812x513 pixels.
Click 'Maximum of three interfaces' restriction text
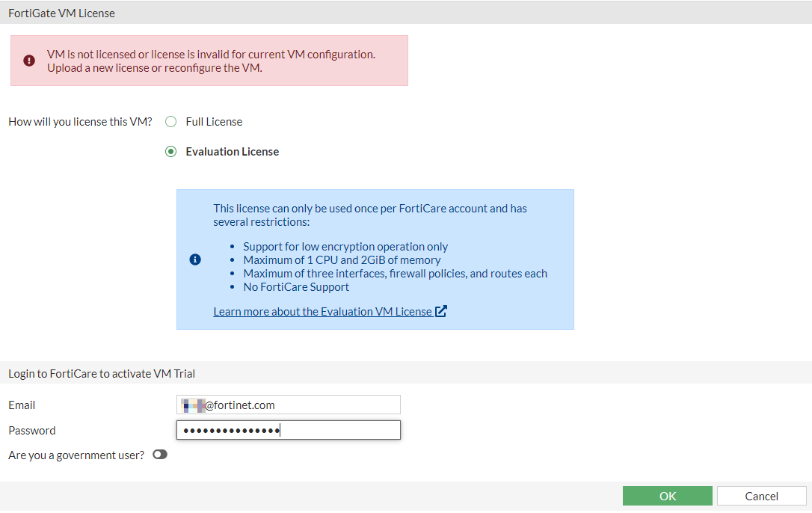click(395, 274)
